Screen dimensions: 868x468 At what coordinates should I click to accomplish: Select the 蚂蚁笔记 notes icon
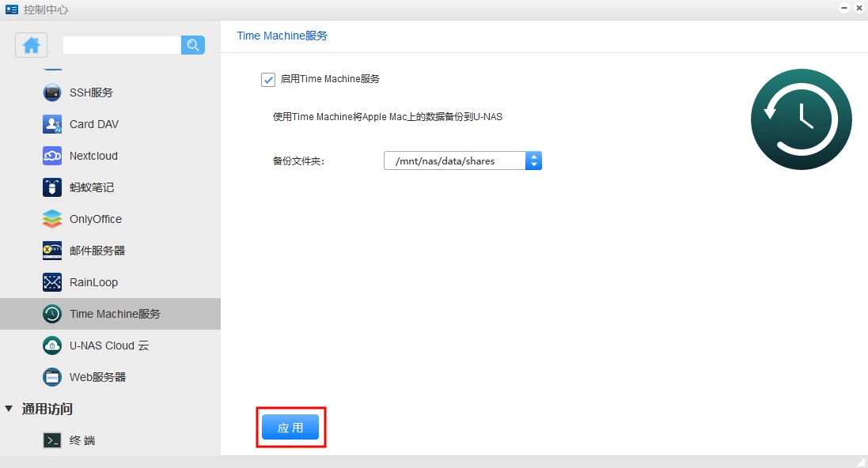pyautogui.click(x=51, y=187)
